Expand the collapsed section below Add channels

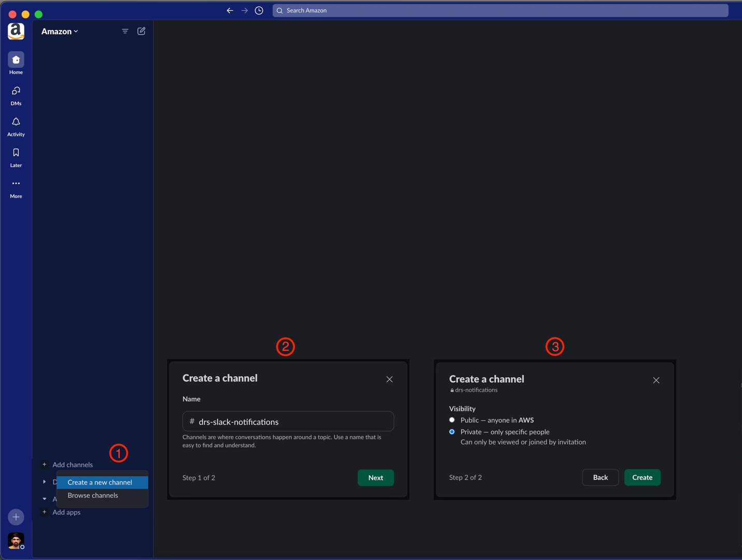(x=45, y=482)
